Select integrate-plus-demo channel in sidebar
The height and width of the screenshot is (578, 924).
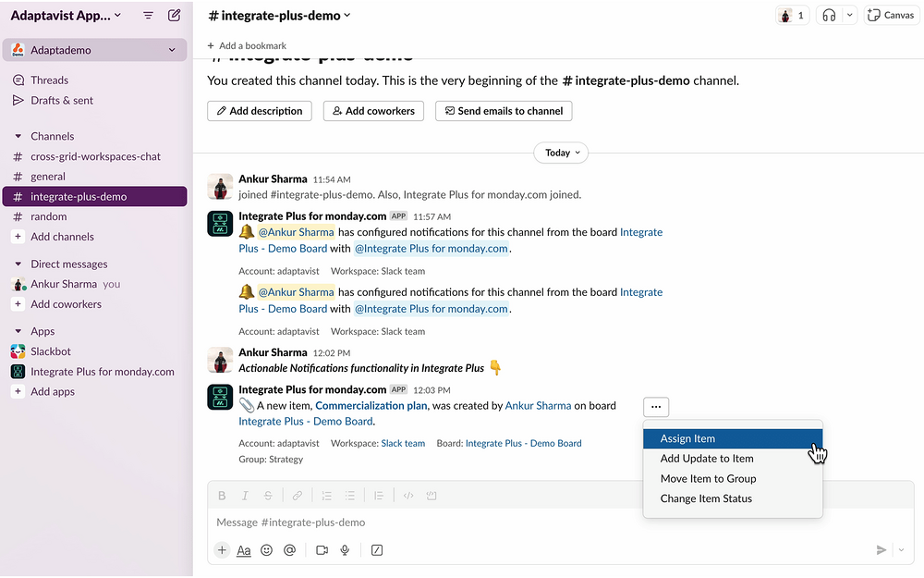pyautogui.click(x=94, y=196)
